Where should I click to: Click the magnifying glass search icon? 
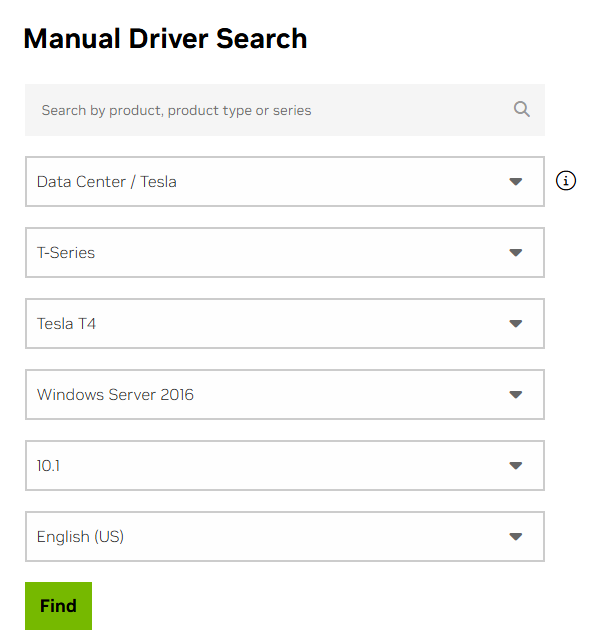pyautogui.click(x=521, y=109)
